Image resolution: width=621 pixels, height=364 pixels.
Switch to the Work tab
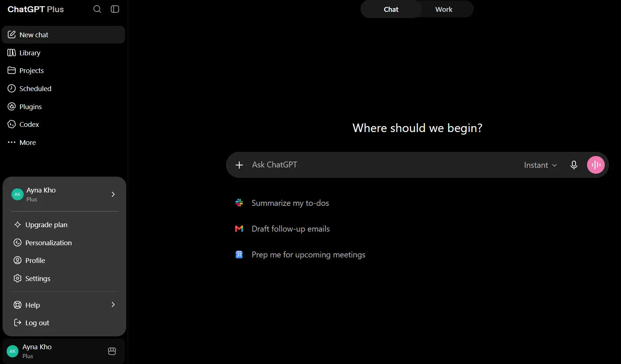click(444, 9)
